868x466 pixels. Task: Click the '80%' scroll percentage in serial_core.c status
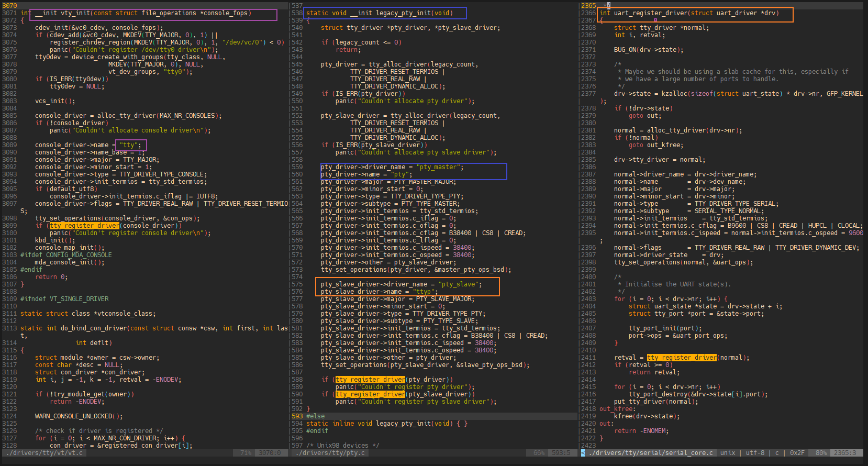pyautogui.click(x=821, y=453)
